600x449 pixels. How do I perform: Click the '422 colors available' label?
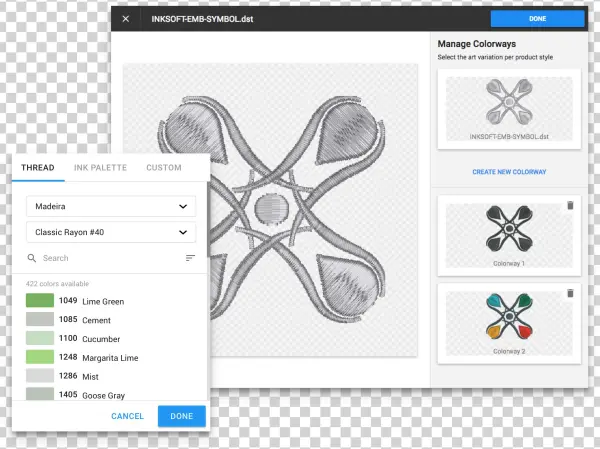pos(57,284)
